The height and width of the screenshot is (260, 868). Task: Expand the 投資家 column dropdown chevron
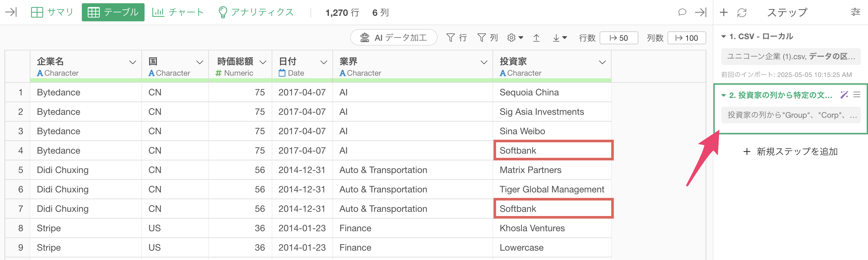point(602,62)
